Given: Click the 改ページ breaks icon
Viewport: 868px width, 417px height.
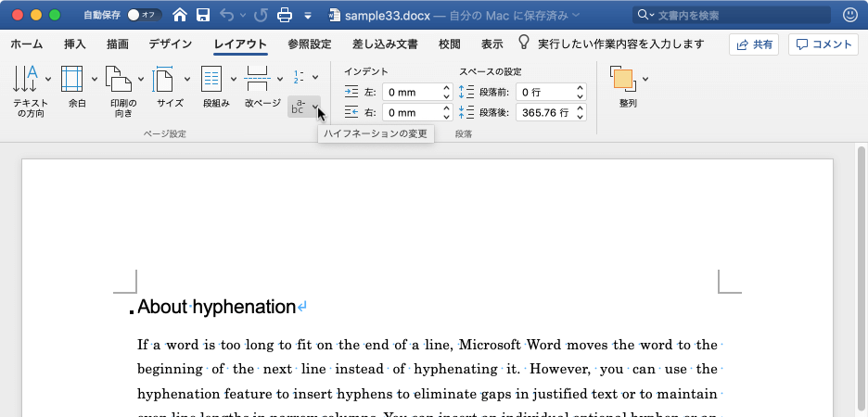Looking at the screenshot, I should (x=258, y=79).
